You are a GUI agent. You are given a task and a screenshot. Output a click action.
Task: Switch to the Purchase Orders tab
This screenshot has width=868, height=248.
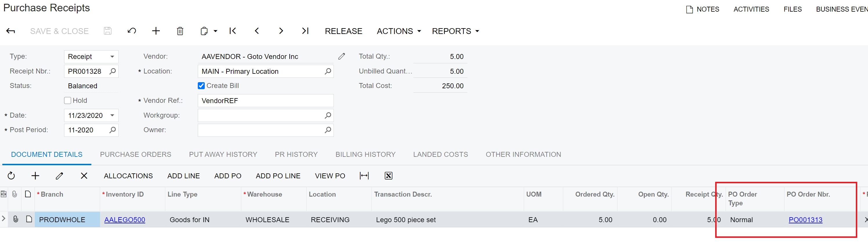pos(135,154)
